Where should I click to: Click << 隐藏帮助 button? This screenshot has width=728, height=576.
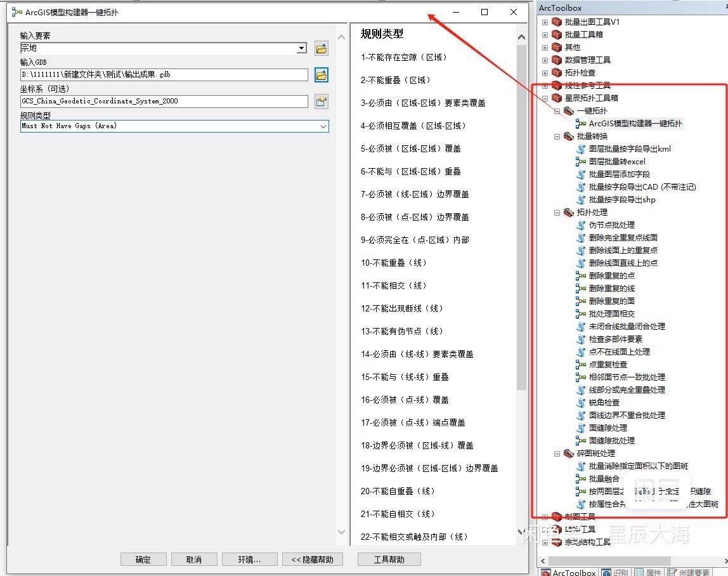tap(312, 560)
